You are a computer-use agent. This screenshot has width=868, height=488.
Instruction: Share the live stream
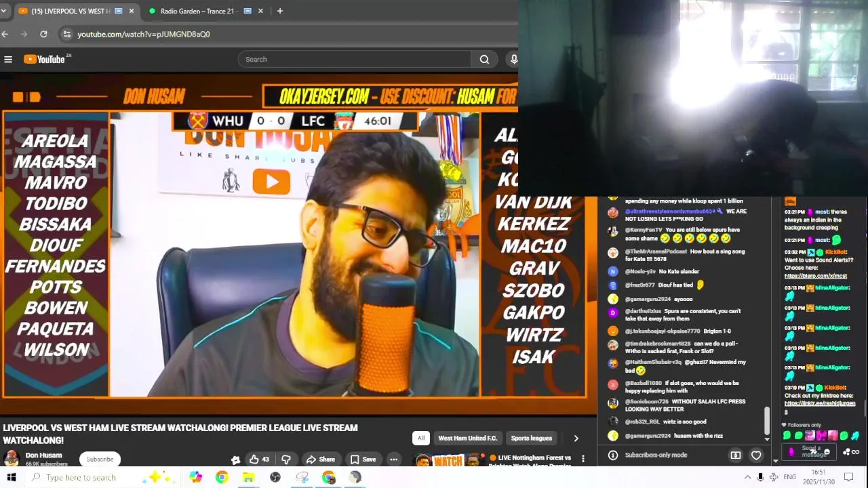[x=320, y=459]
